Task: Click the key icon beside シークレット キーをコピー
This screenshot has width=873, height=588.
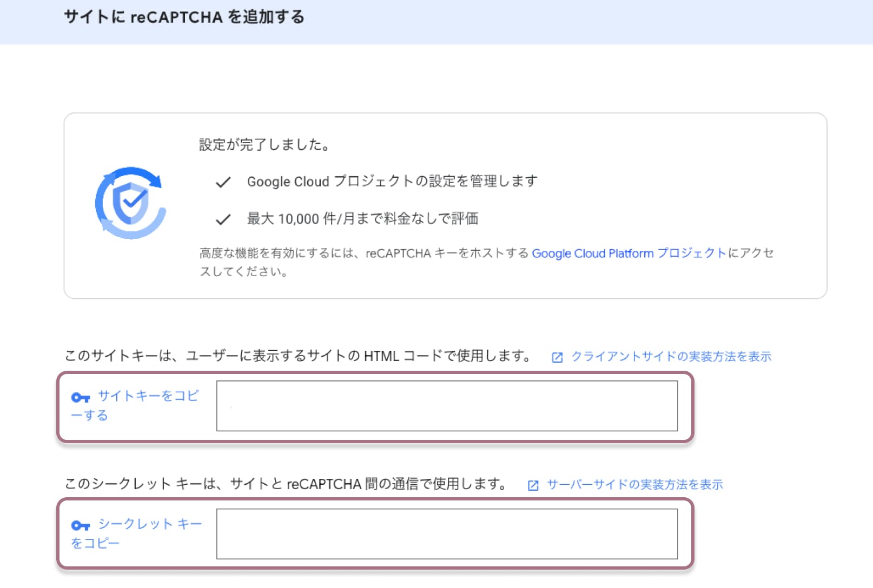Action: (x=81, y=525)
